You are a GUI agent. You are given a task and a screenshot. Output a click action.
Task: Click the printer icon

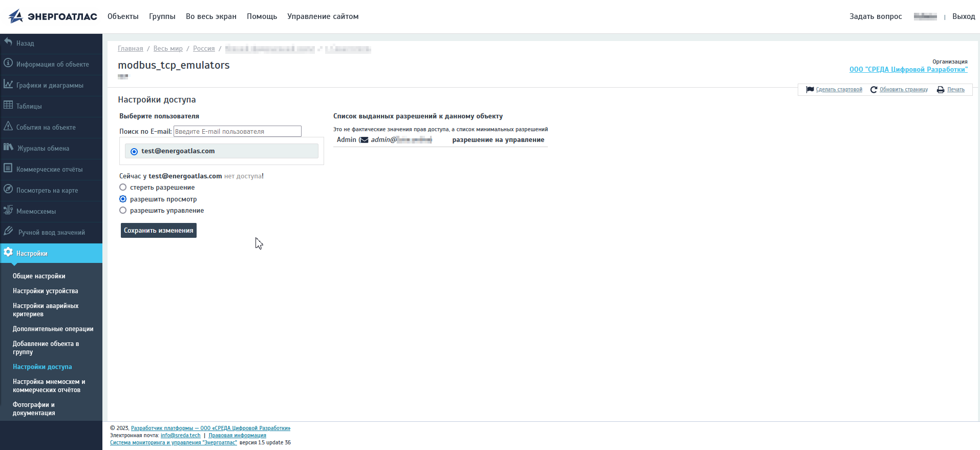pyautogui.click(x=941, y=90)
